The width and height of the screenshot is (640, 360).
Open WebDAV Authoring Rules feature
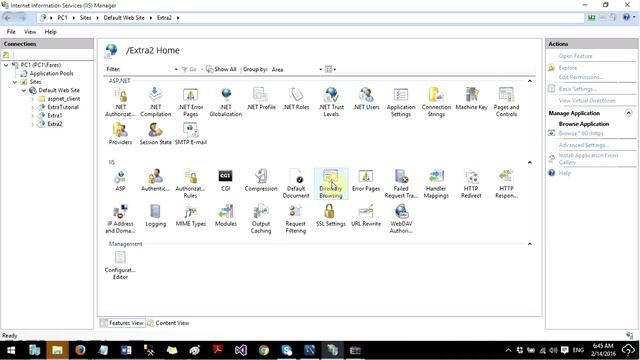point(401,219)
